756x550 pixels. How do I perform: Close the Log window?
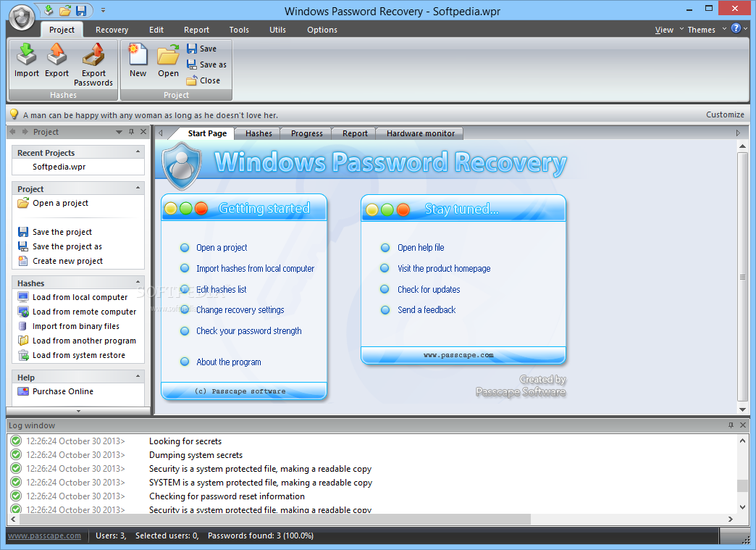tap(743, 425)
